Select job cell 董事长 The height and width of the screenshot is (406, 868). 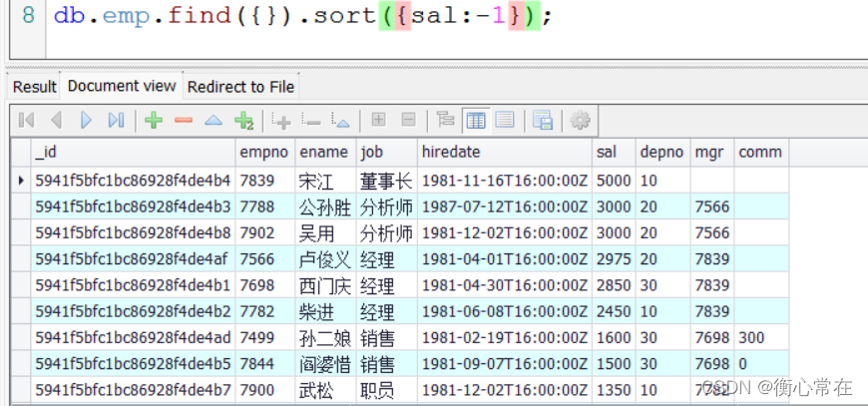click(386, 181)
